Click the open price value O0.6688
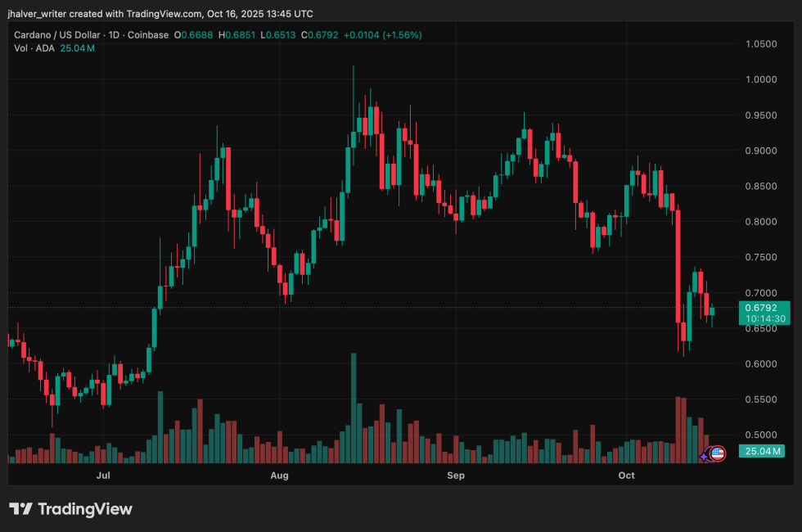The height and width of the screenshot is (532, 802). pos(194,35)
